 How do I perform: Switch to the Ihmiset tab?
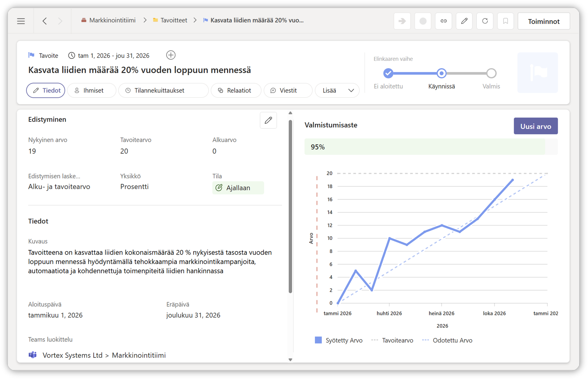click(92, 91)
